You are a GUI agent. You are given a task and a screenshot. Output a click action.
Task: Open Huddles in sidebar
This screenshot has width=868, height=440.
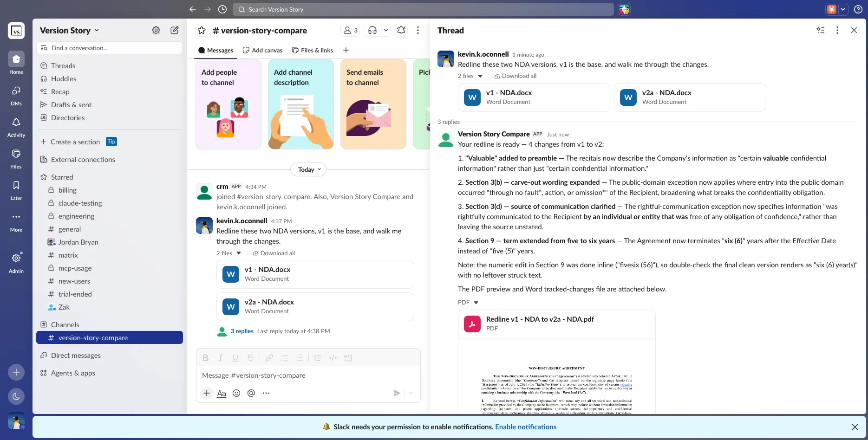[110, 79]
